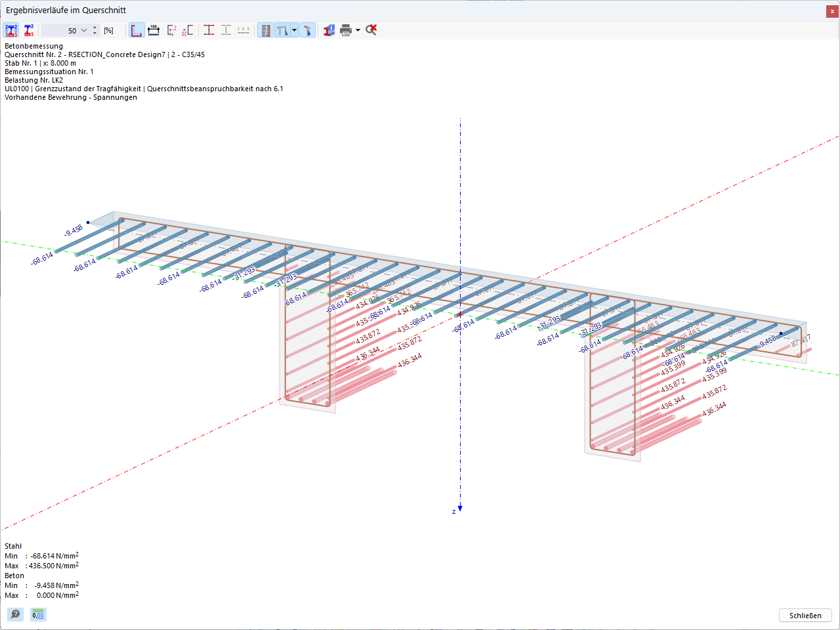Toggle the reinforcement bars display button

tap(265, 30)
